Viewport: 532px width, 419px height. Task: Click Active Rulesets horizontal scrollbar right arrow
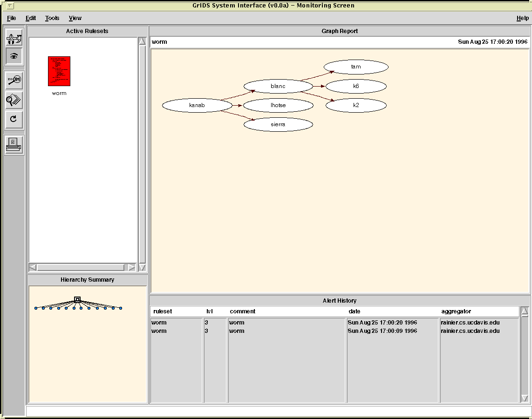coord(131,267)
